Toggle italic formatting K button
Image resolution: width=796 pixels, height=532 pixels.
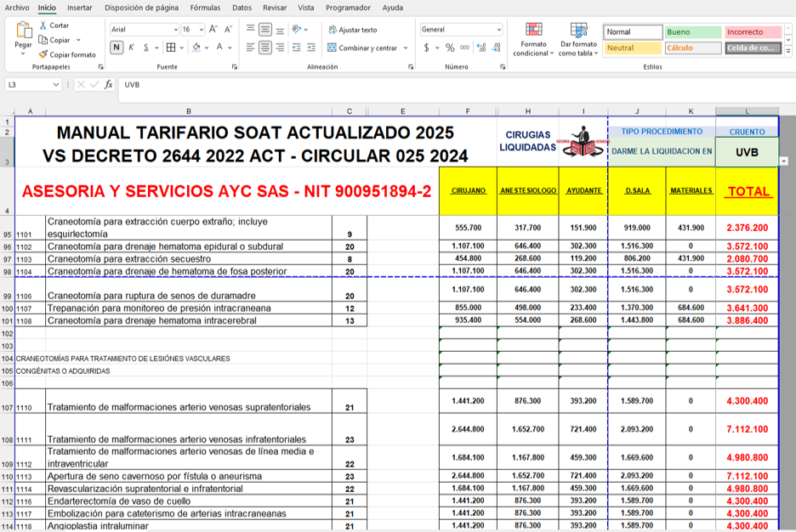(x=131, y=48)
